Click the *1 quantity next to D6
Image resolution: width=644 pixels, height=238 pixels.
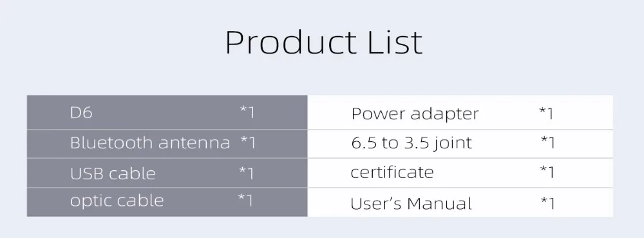click(247, 112)
